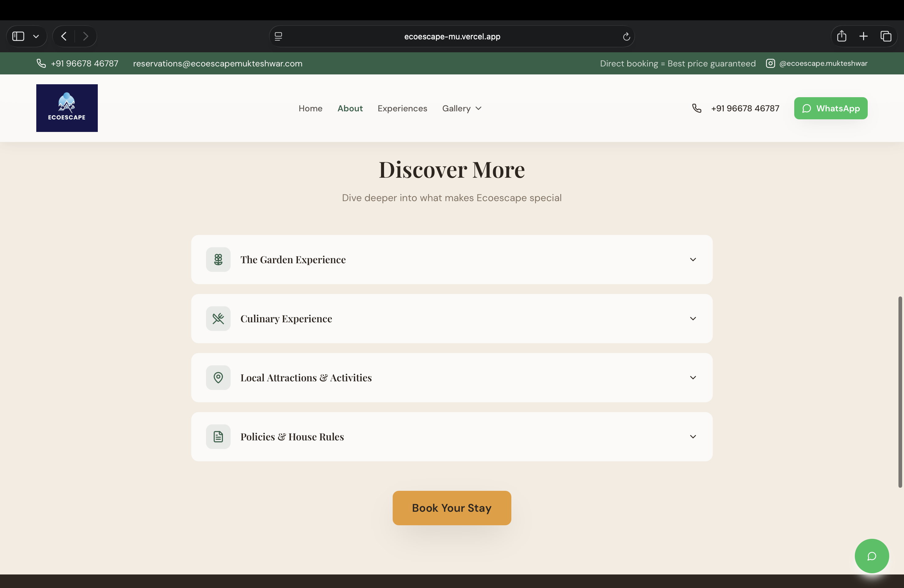Click the document icon for Policies
This screenshot has height=588, width=904.
[x=218, y=437]
